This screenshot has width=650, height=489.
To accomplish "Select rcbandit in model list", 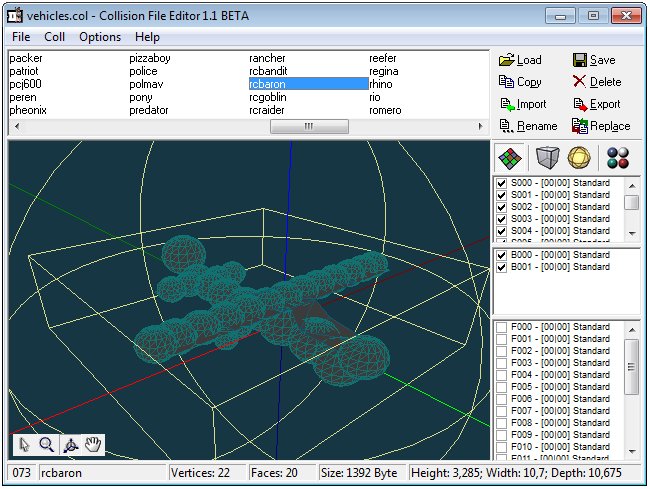I will 268,71.
